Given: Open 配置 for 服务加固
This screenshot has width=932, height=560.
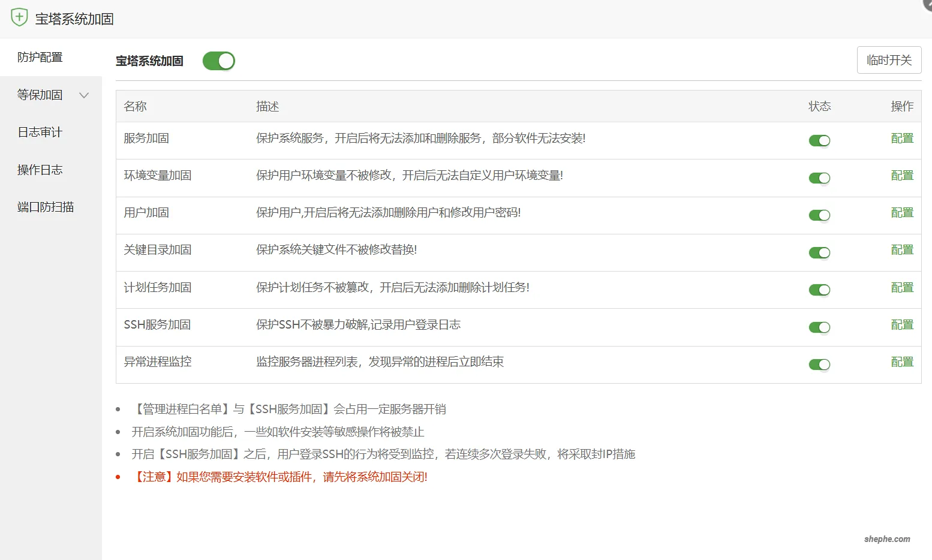Looking at the screenshot, I should point(901,139).
